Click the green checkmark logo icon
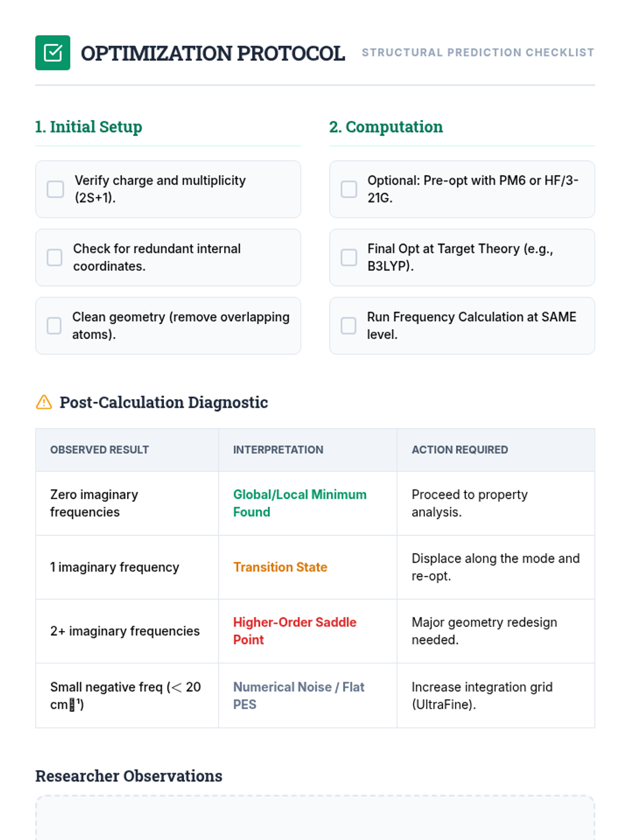Image resolution: width=630 pixels, height=840 pixels. [52, 52]
